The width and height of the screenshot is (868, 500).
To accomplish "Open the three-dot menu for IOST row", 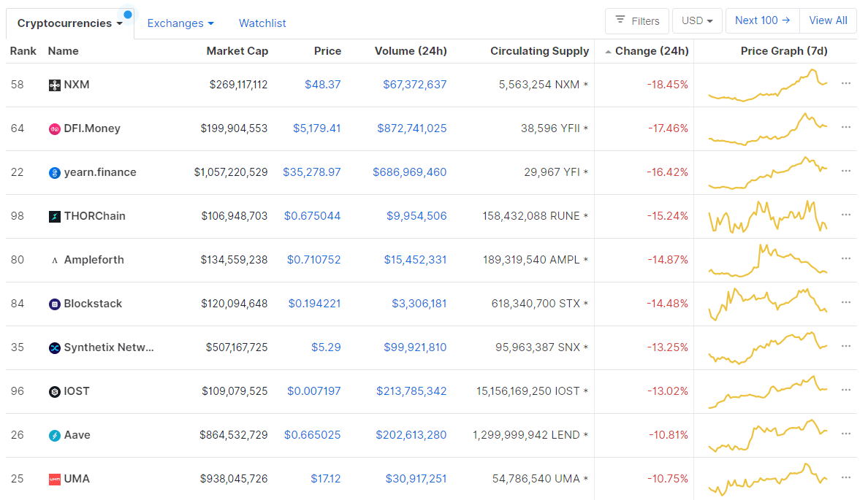I will pyautogui.click(x=845, y=390).
